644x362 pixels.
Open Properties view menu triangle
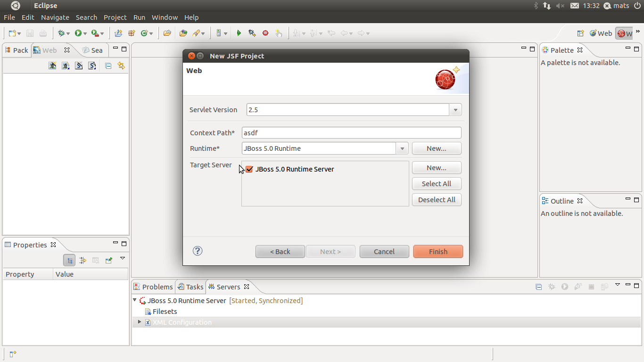tap(123, 258)
